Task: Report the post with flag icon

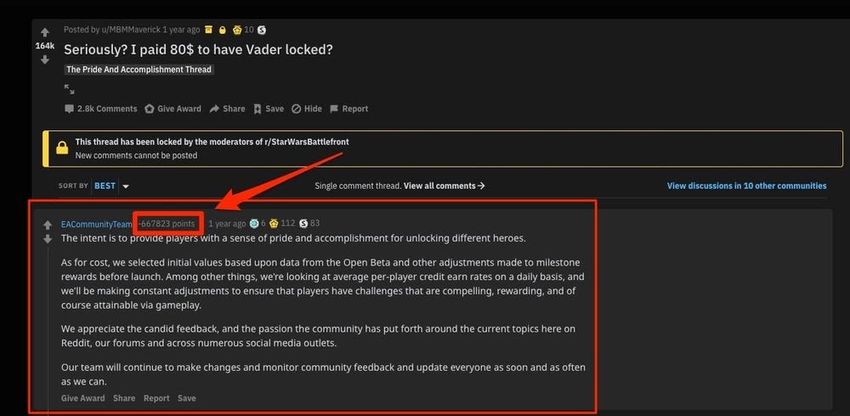Action: pyautogui.click(x=349, y=108)
